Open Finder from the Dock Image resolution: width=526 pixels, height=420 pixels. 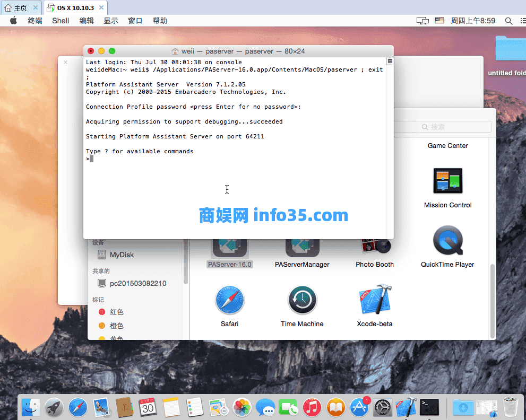click(31, 407)
